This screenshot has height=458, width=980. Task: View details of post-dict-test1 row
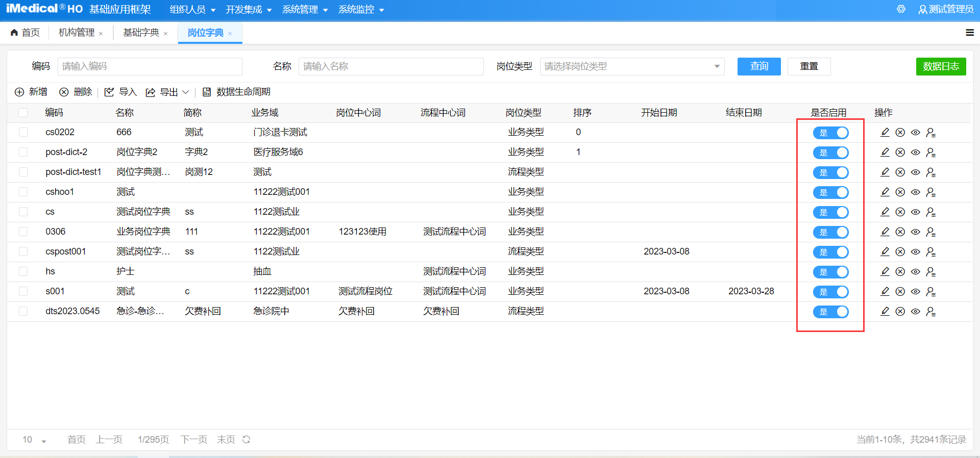pos(916,172)
